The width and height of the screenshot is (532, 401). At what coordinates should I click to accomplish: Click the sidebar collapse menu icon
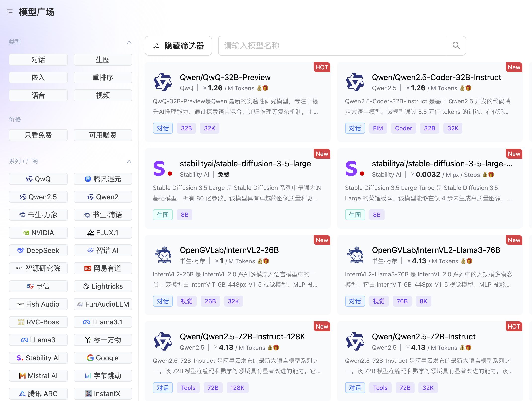tap(10, 12)
